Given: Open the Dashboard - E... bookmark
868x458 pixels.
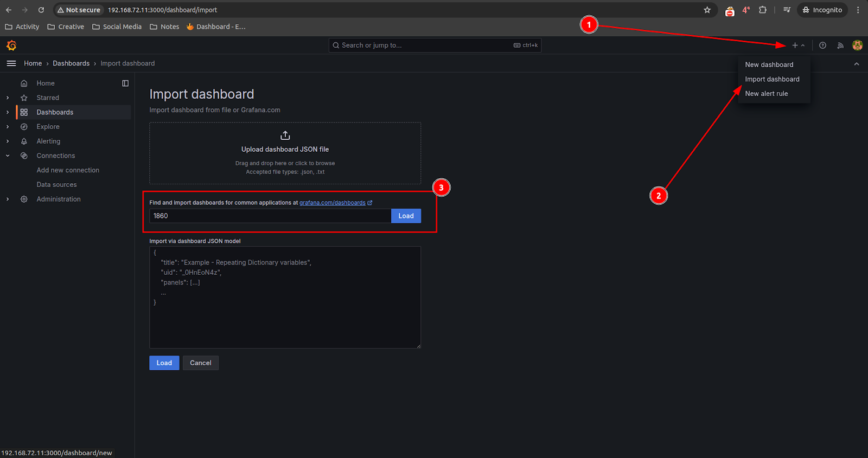Looking at the screenshot, I should (216, 27).
